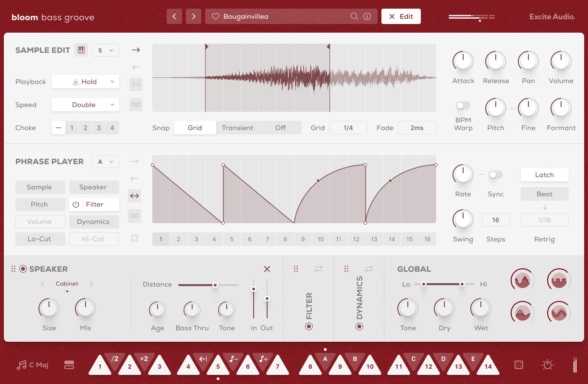Image resolution: width=588 pixels, height=384 pixels.
Task: Switch to the Pitch phrase tab
Action: point(40,204)
